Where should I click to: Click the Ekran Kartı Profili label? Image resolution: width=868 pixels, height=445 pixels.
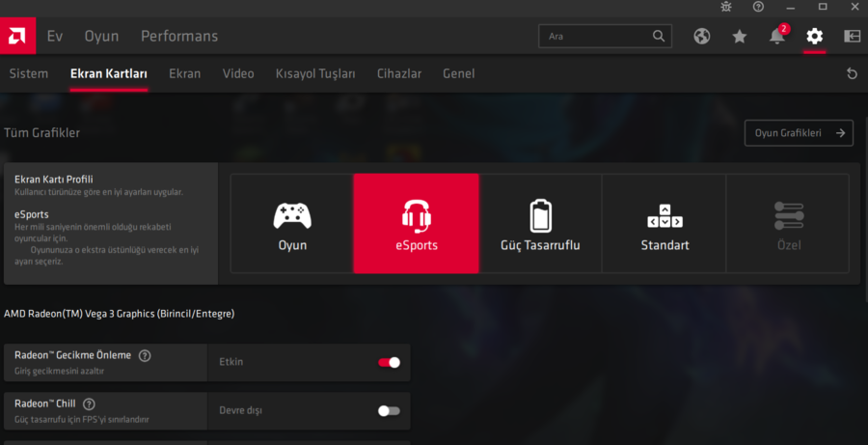[54, 180]
